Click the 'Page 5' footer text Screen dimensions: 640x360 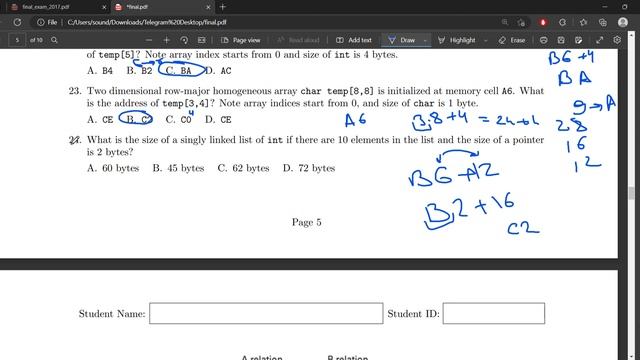[307, 222]
